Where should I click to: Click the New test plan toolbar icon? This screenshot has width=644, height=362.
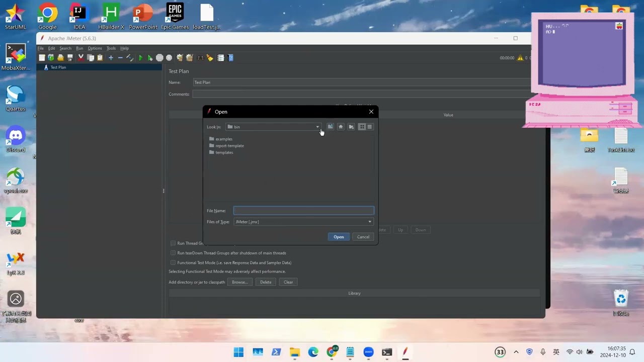tap(42, 58)
